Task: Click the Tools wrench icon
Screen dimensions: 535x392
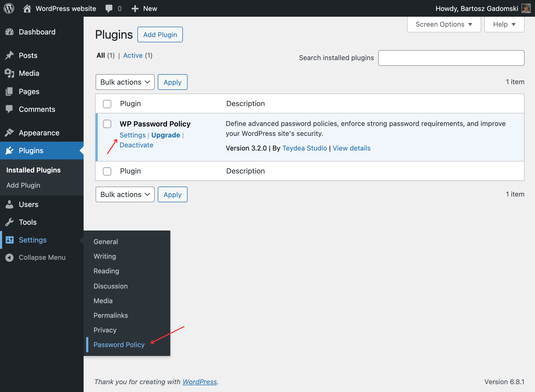Action: coord(9,222)
